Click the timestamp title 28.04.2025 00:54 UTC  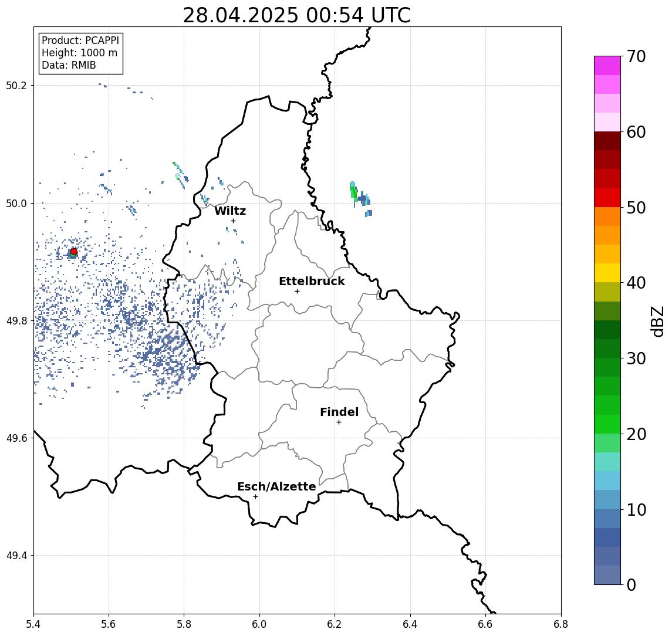tap(297, 15)
